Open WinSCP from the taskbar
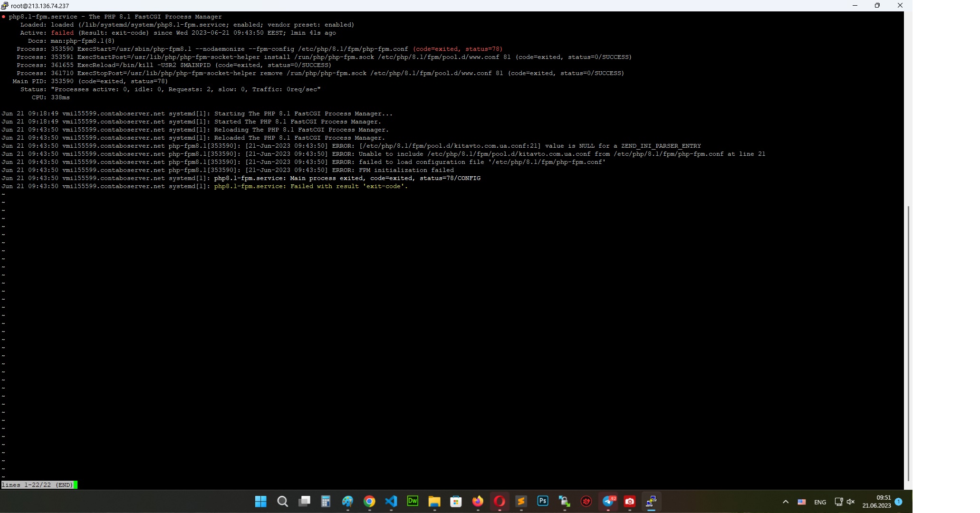Viewport: 980px width, 513px height. (x=565, y=502)
